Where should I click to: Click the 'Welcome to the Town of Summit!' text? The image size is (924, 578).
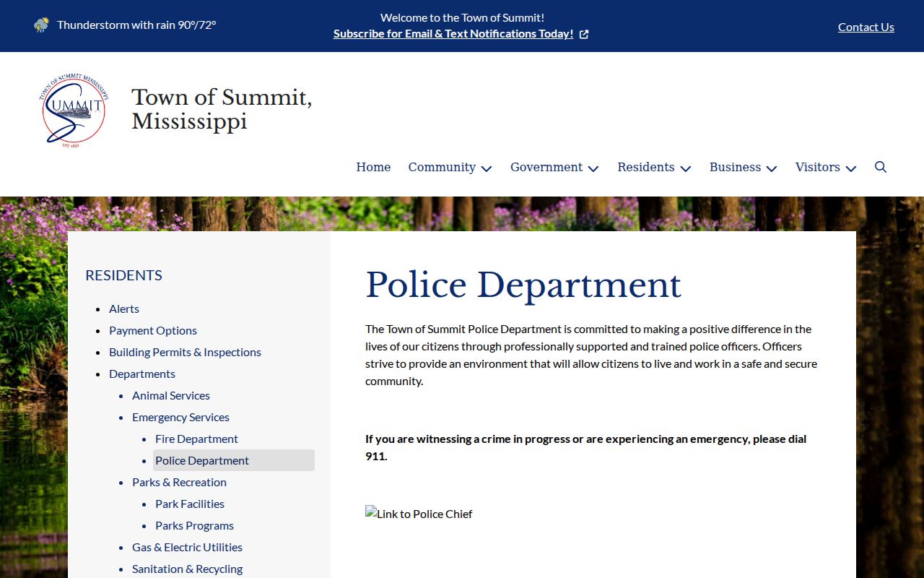pos(462,17)
